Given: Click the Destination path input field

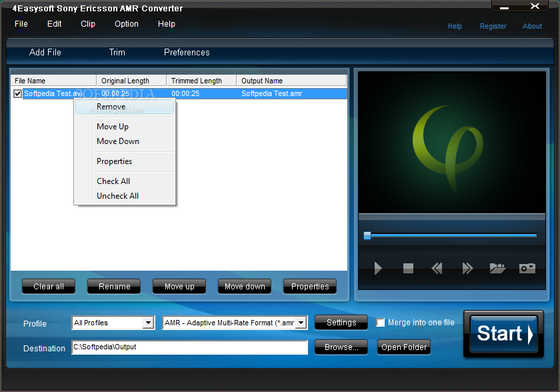Looking at the screenshot, I should (189, 347).
